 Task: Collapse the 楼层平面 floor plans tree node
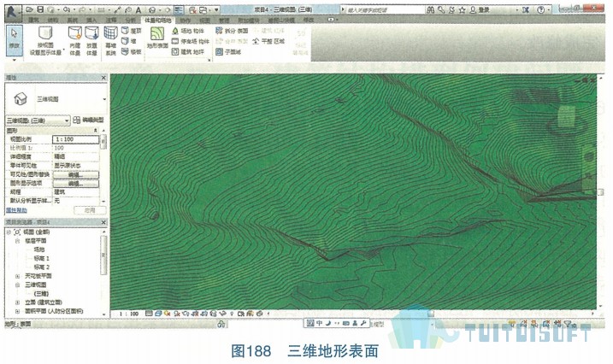(x=18, y=241)
